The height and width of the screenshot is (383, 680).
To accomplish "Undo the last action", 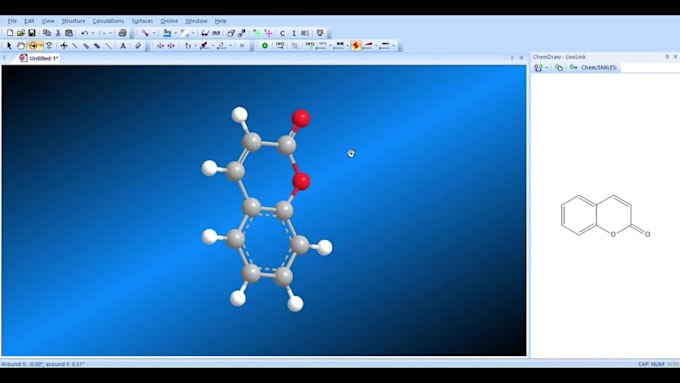I will [x=85, y=33].
